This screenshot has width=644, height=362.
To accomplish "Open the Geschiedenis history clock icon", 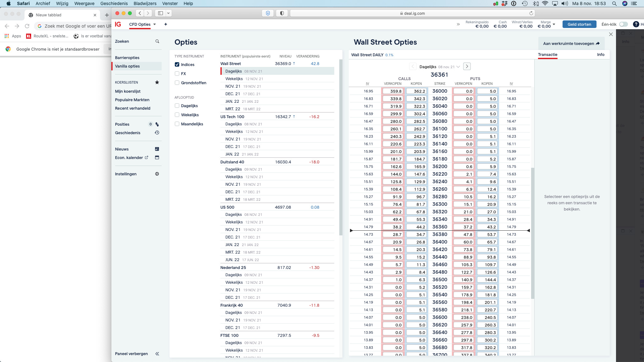I will pyautogui.click(x=157, y=133).
